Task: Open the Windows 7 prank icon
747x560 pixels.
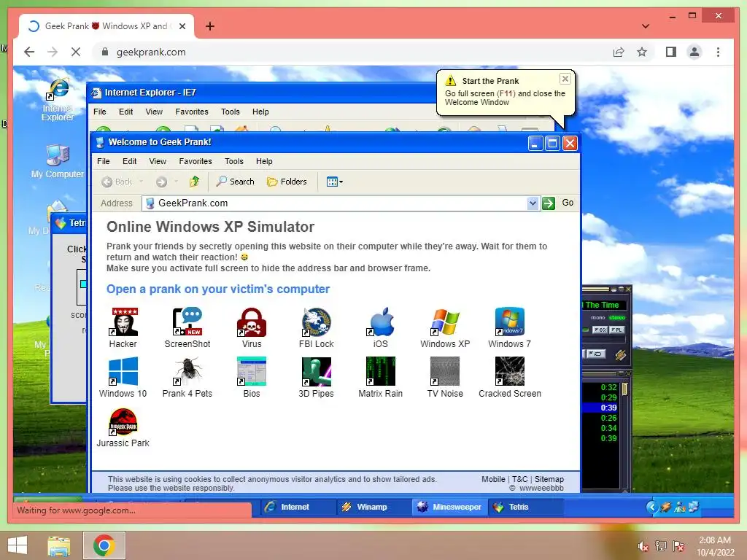Action: 509,322
